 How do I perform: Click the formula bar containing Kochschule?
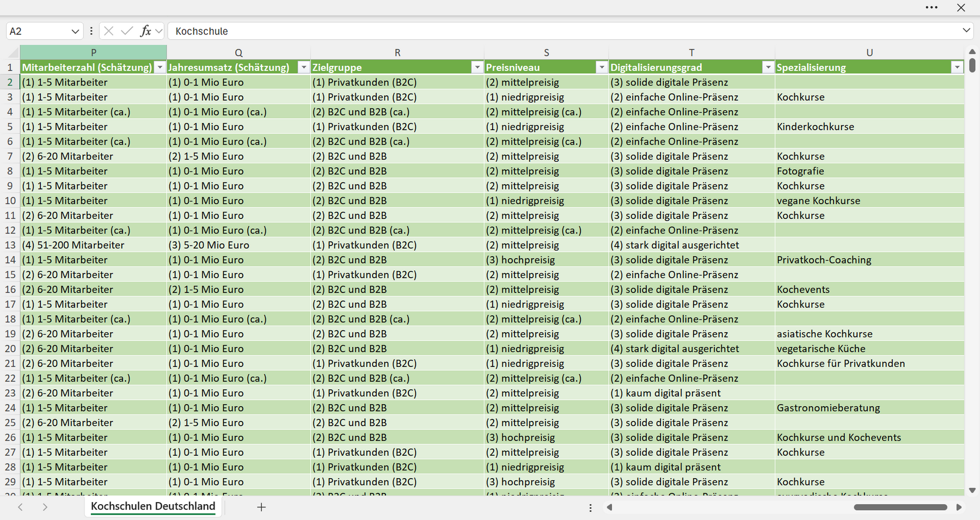(x=563, y=31)
